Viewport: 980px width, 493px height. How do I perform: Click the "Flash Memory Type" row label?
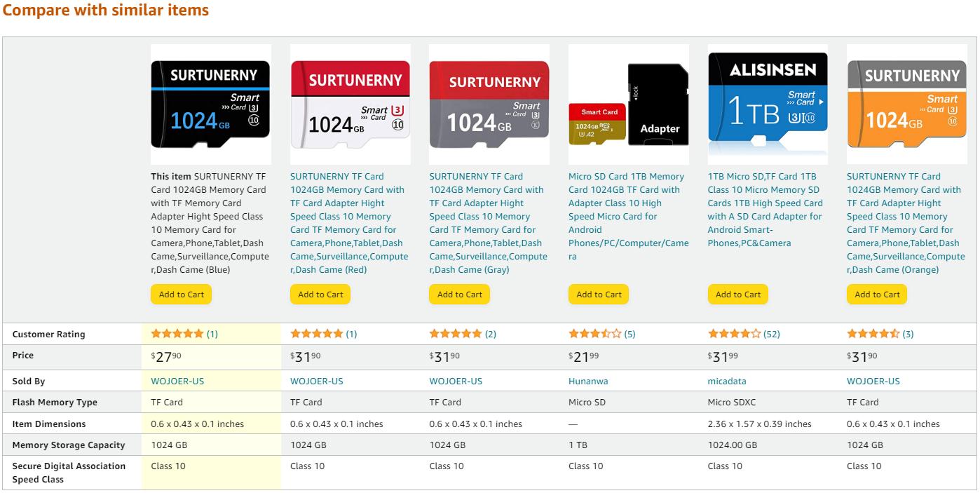coord(55,403)
